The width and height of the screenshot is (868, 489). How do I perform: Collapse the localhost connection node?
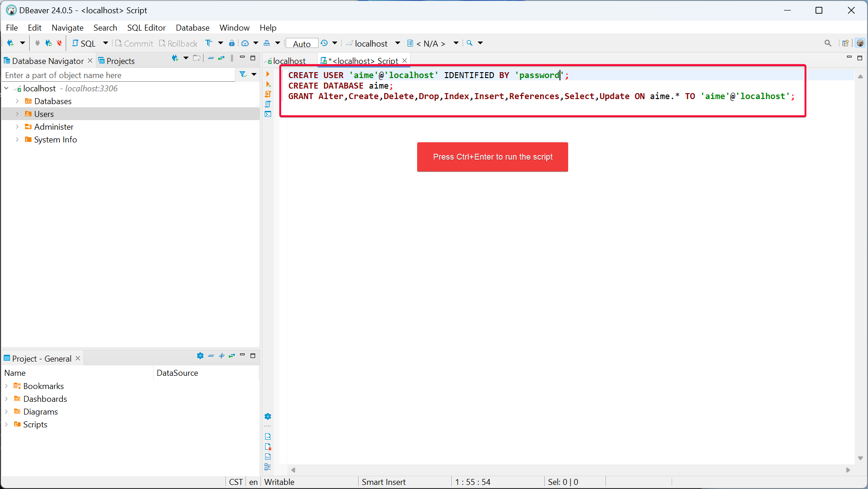click(x=6, y=88)
